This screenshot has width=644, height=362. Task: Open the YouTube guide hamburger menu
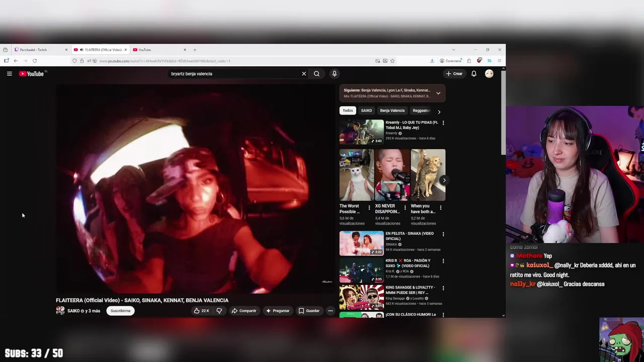pos(9,74)
